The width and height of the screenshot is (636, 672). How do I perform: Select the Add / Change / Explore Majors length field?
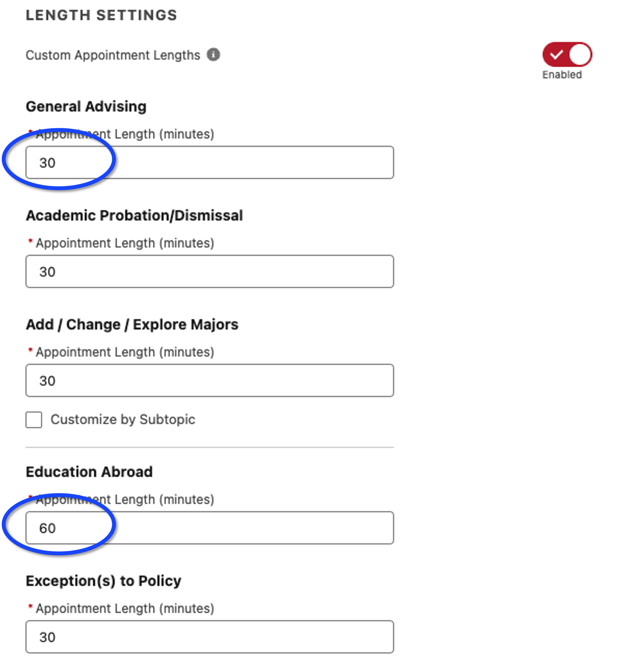pos(209,381)
